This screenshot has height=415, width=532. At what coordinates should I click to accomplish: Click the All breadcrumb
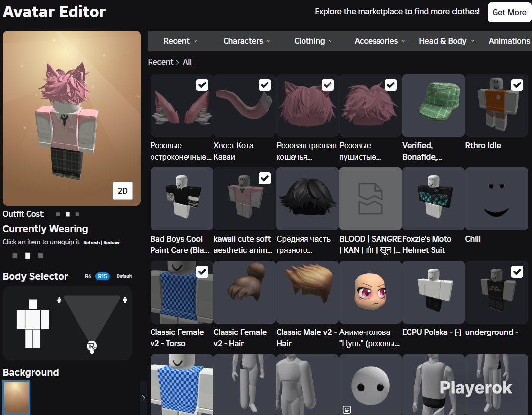click(x=187, y=62)
